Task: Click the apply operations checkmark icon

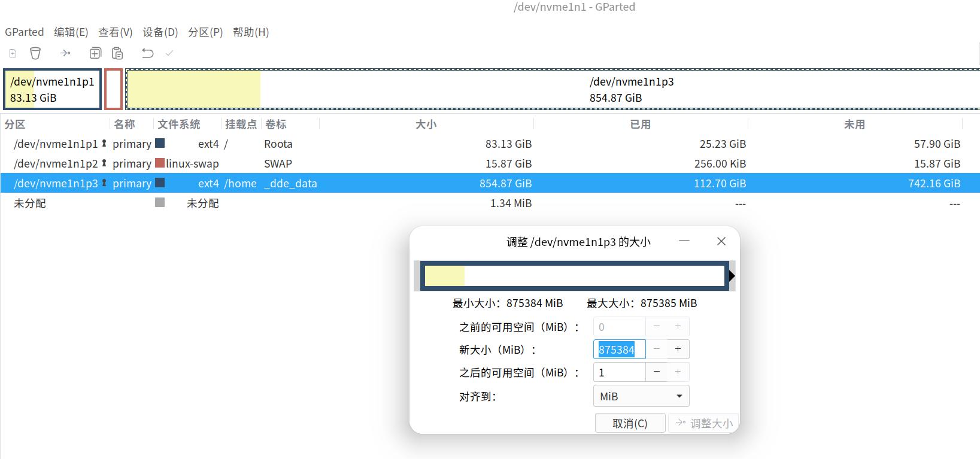Action: click(169, 53)
